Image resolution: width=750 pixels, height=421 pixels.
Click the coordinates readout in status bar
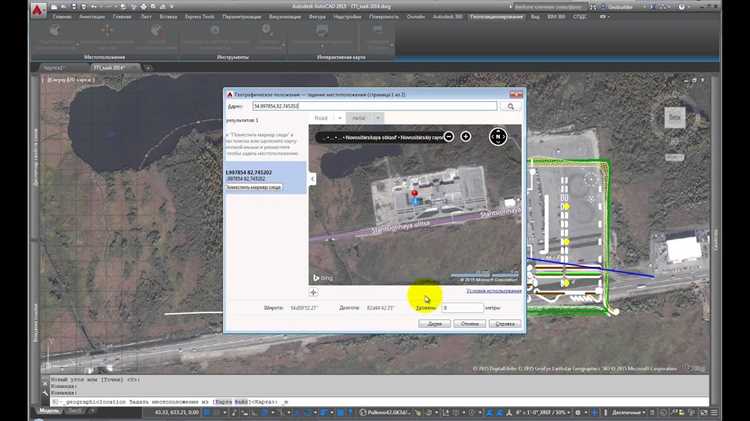point(176,412)
